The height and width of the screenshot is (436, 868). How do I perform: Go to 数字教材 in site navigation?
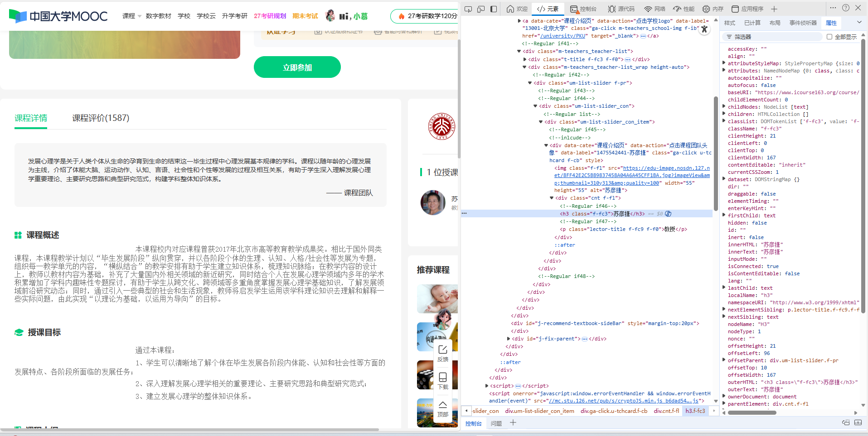coord(159,16)
